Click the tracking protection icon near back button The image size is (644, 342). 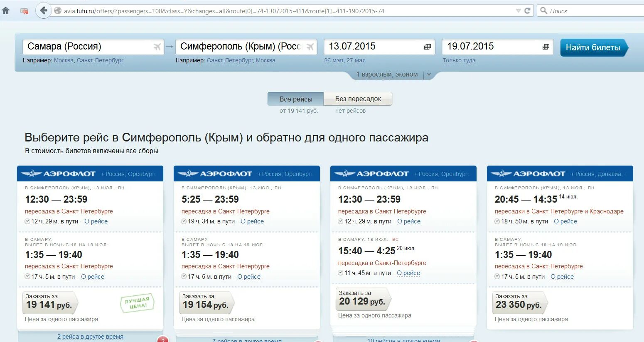pyautogui.click(x=25, y=11)
